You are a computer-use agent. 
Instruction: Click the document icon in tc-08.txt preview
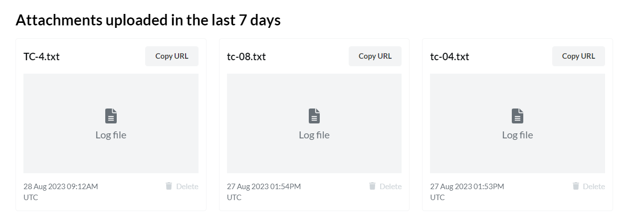(x=314, y=116)
